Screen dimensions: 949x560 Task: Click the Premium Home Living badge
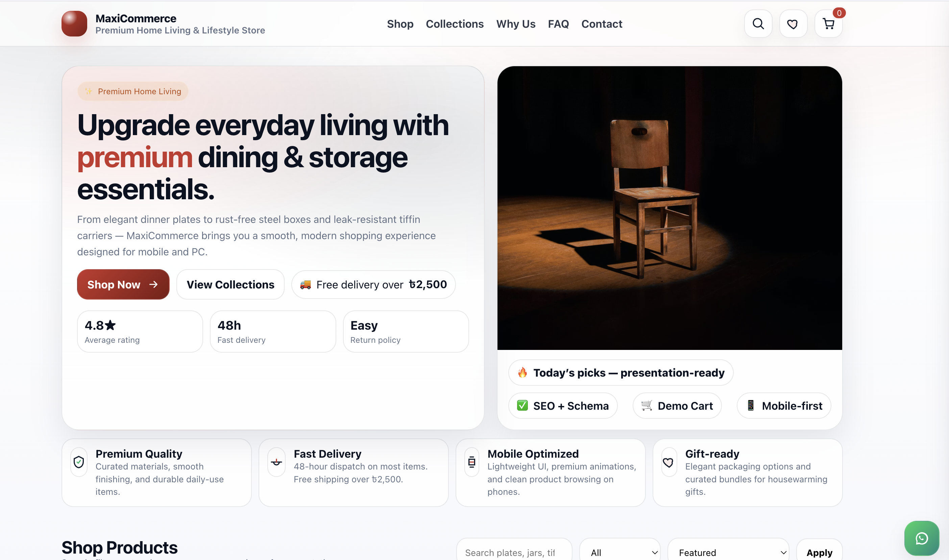(133, 91)
